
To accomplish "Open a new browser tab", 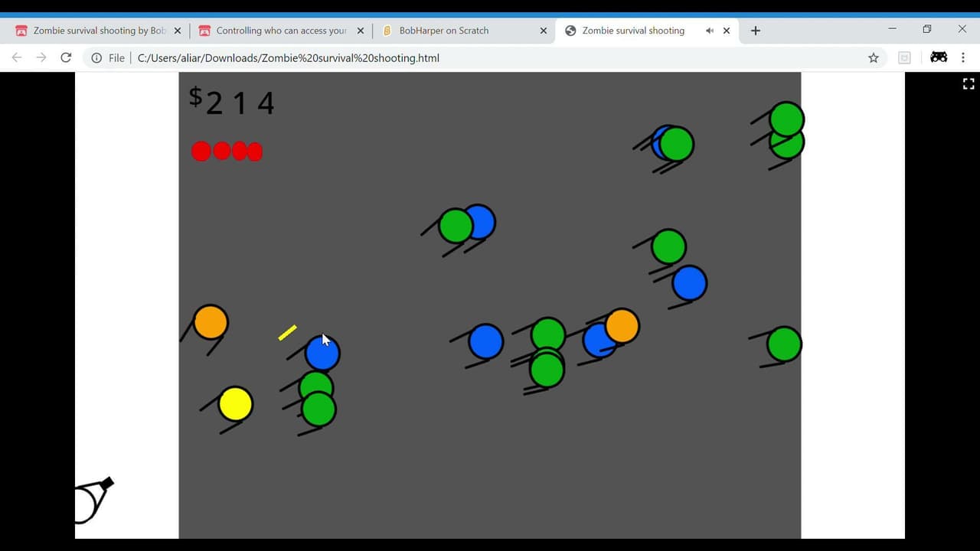I will point(756,31).
